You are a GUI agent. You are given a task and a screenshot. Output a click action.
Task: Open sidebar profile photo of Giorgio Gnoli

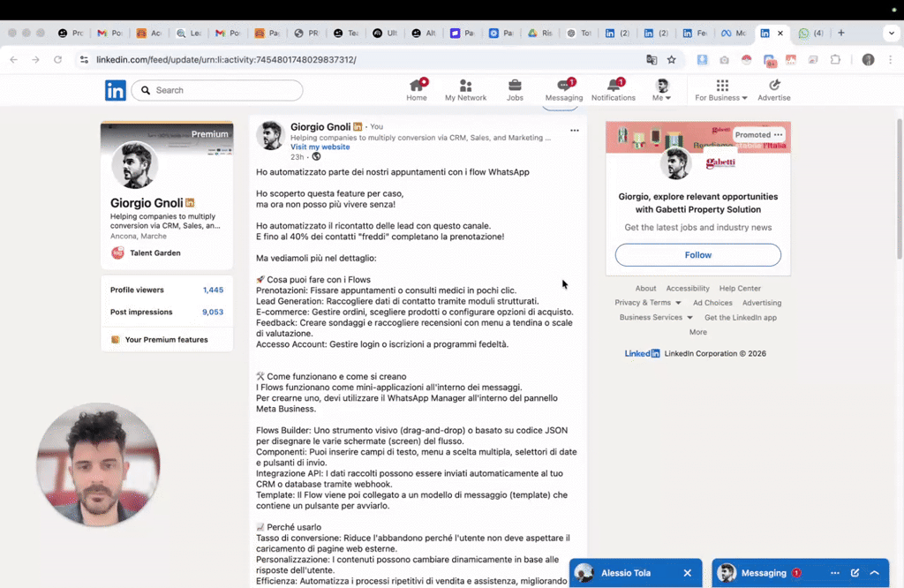[x=134, y=165]
